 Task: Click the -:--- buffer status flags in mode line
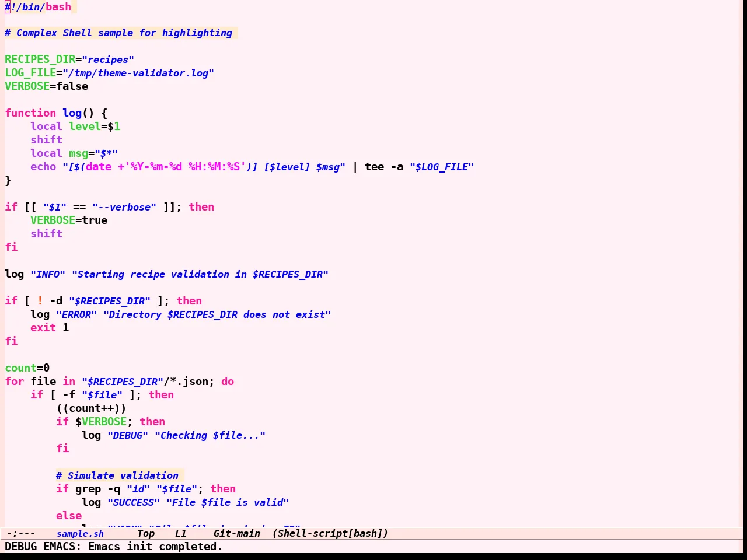click(x=20, y=533)
